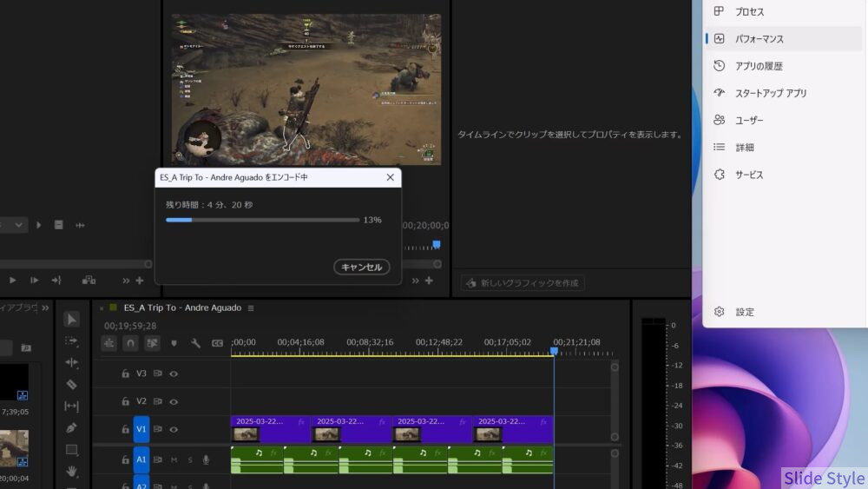Hide track V3 output with eye icon

pos(174,373)
